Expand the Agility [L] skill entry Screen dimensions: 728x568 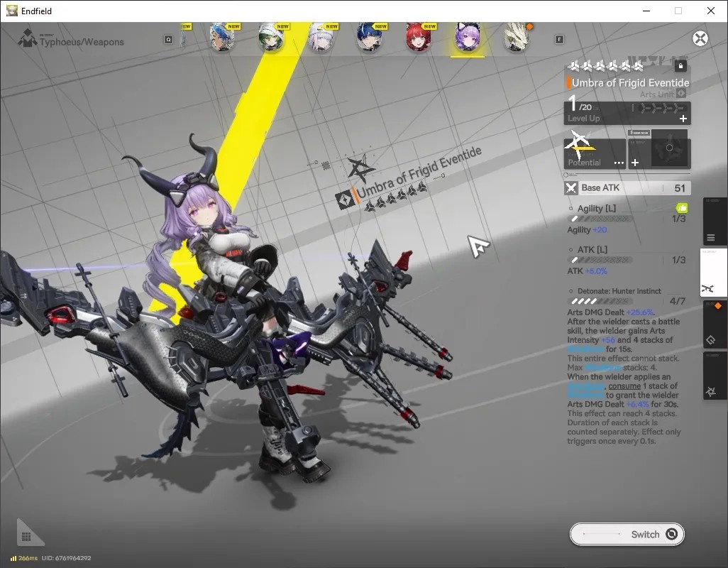click(596, 209)
